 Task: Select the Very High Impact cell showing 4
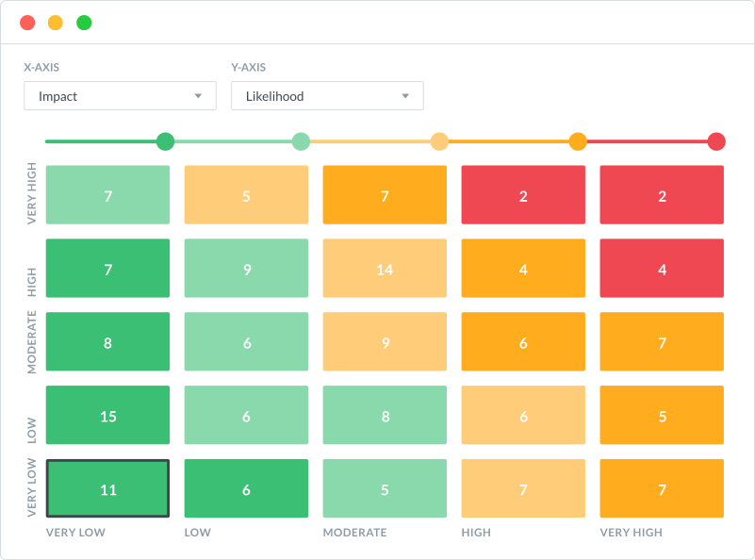(662, 268)
